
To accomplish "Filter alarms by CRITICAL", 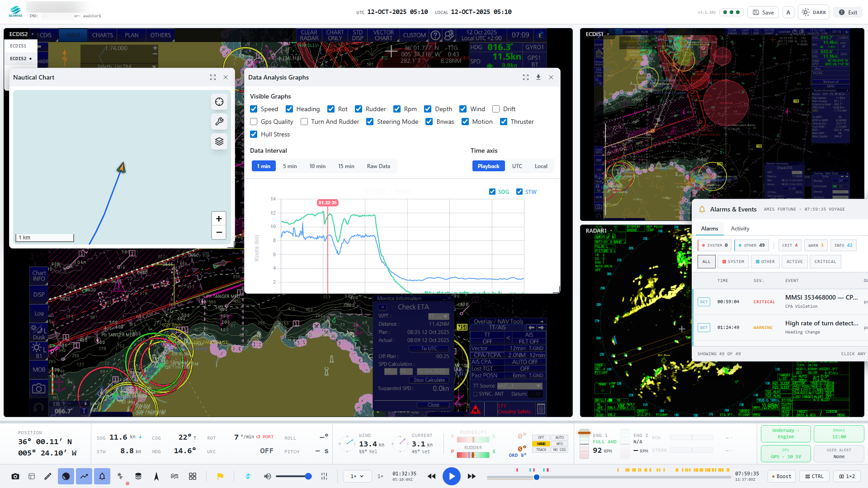I will pyautogui.click(x=825, y=262).
